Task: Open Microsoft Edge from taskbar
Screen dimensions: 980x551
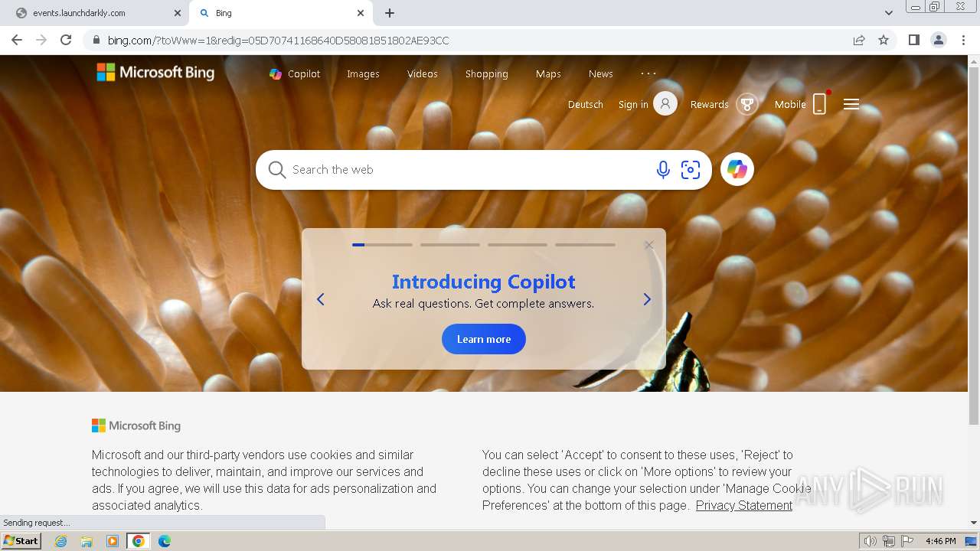Action: click(164, 541)
